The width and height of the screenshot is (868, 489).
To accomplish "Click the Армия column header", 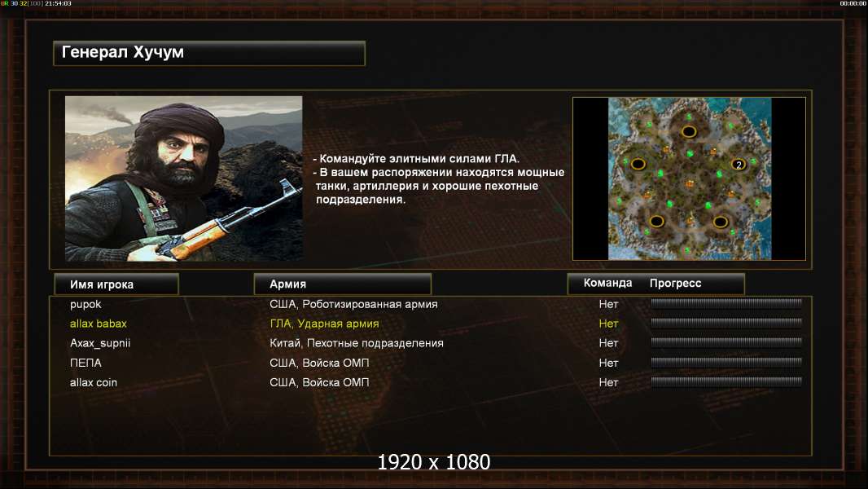I will [x=342, y=284].
